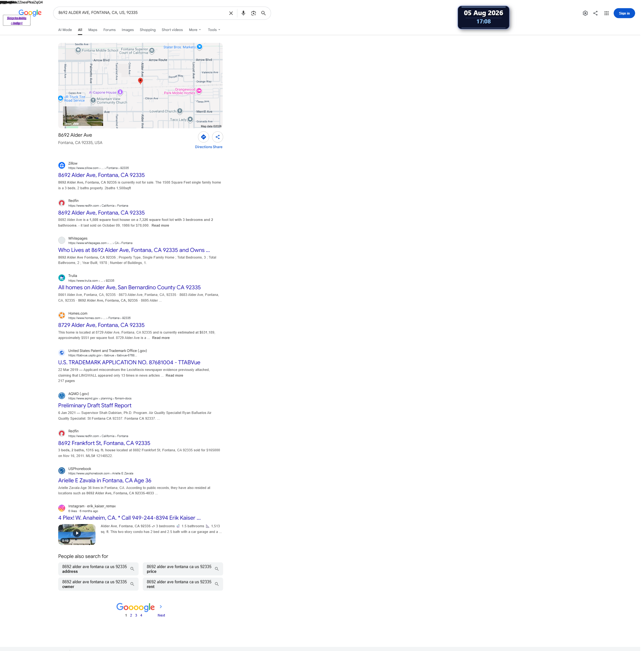Click the Homes.com favicon

pos(62,316)
